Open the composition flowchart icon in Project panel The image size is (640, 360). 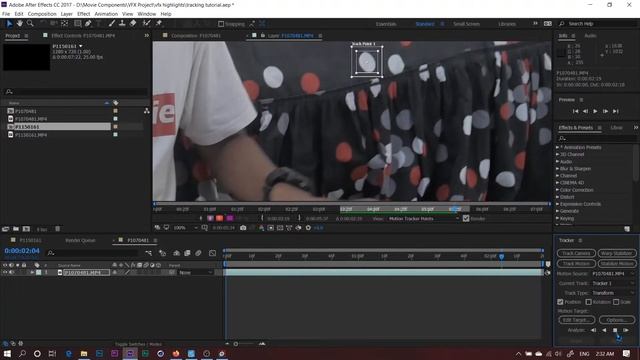click(x=147, y=111)
